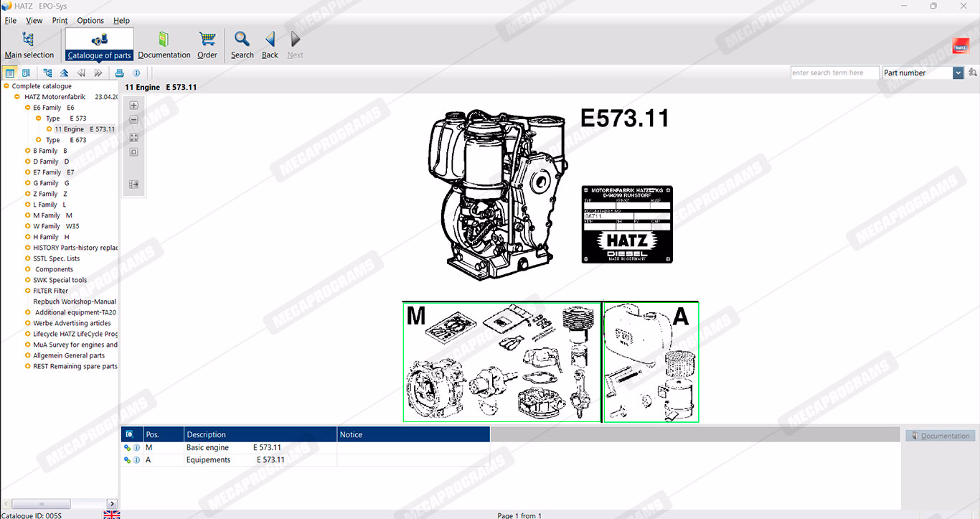The width and height of the screenshot is (980, 519).
Task: Expand the Type E 673 node
Action: pyautogui.click(x=39, y=140)
